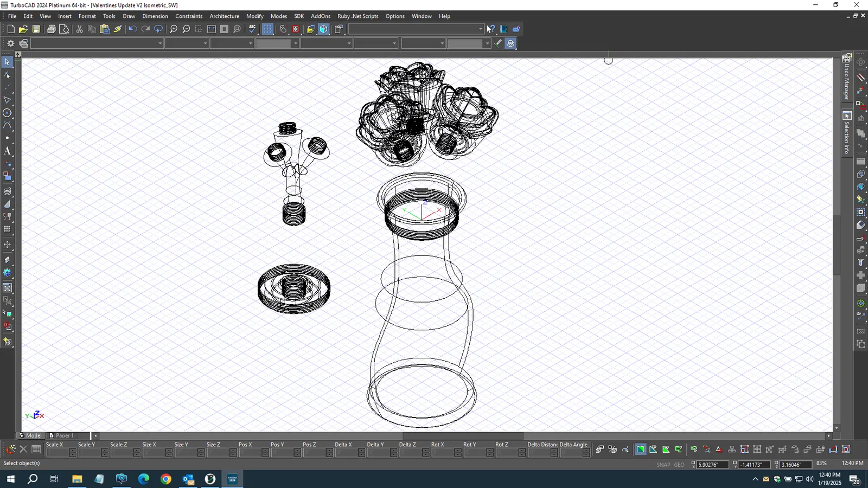
Task: Run the spelling check ABC icon
Action: point(252,29)
